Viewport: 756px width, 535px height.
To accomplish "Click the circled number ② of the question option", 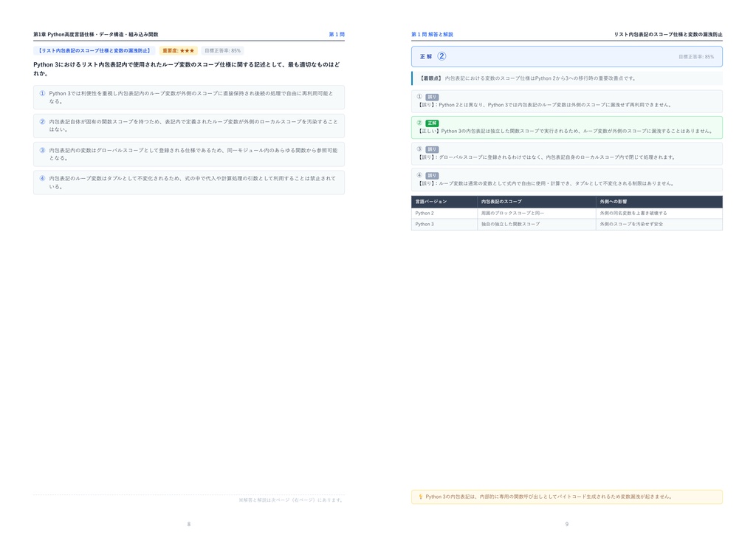I will tap(42, 122).
